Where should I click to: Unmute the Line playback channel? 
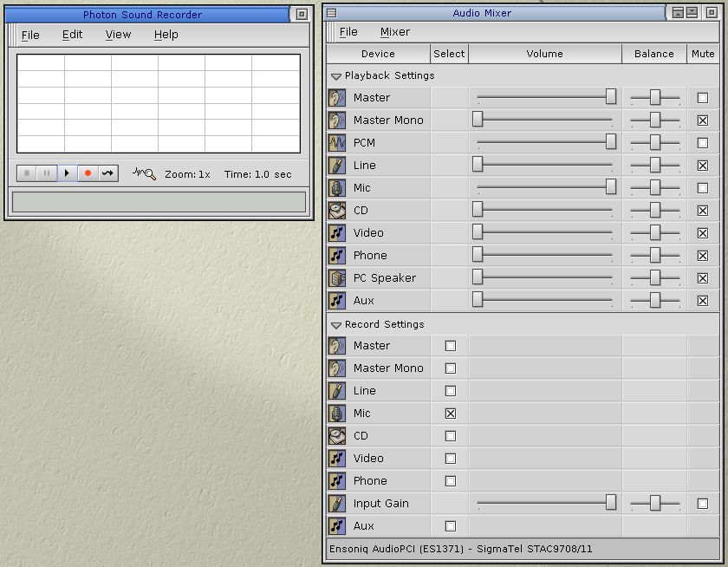point(702,166)
